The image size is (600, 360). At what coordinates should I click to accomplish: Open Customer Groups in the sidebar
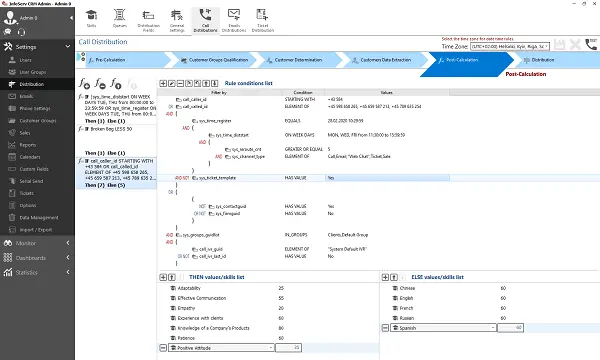click(x=37, y=121)
